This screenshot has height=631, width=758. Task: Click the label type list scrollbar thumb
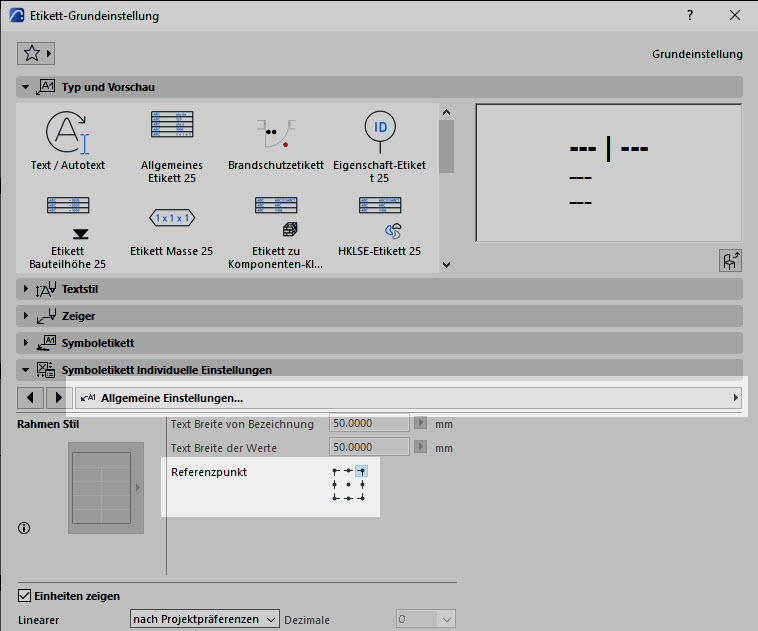(x=447, y=146)
